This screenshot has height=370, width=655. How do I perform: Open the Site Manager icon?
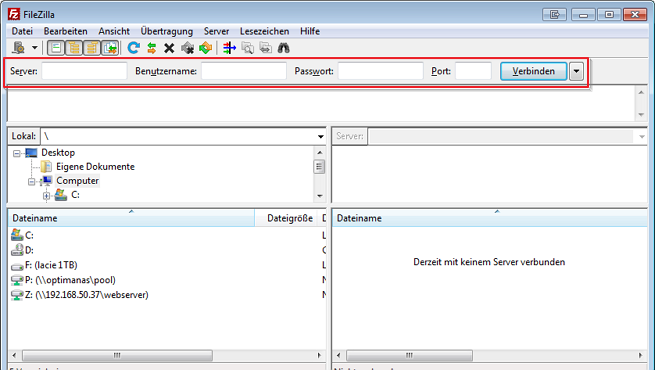(18, 48)
